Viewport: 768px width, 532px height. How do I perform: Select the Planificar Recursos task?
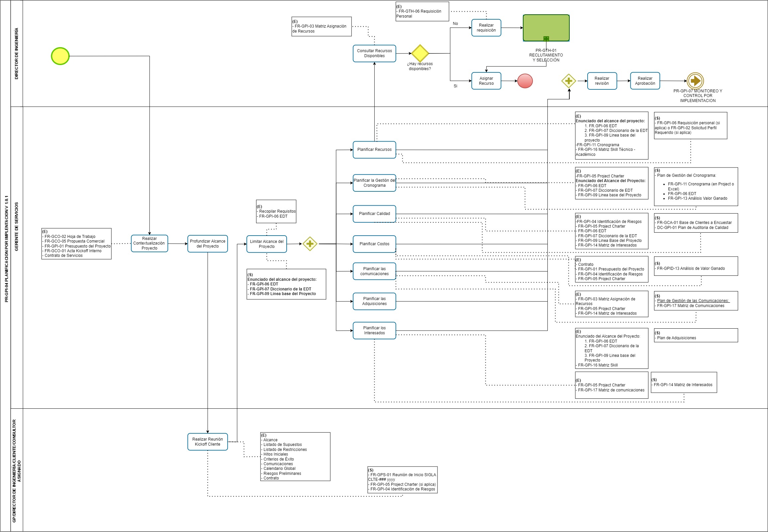(x=374, y=150)
